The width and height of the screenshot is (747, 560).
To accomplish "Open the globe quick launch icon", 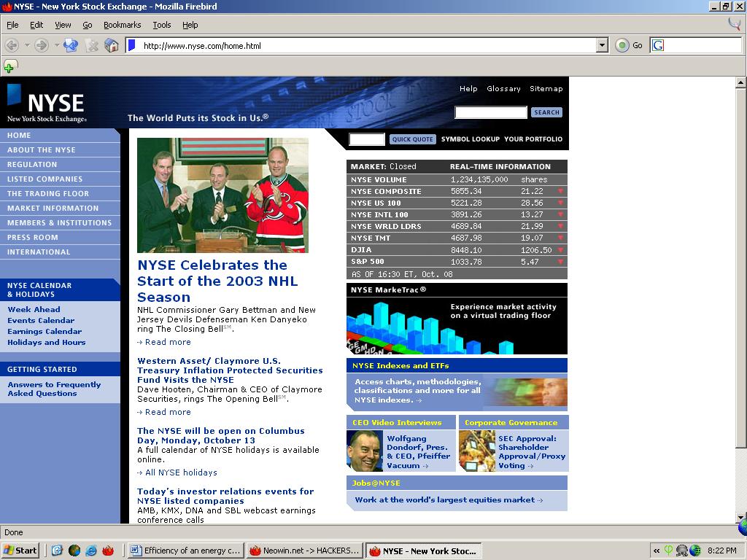I will [74, 551].
